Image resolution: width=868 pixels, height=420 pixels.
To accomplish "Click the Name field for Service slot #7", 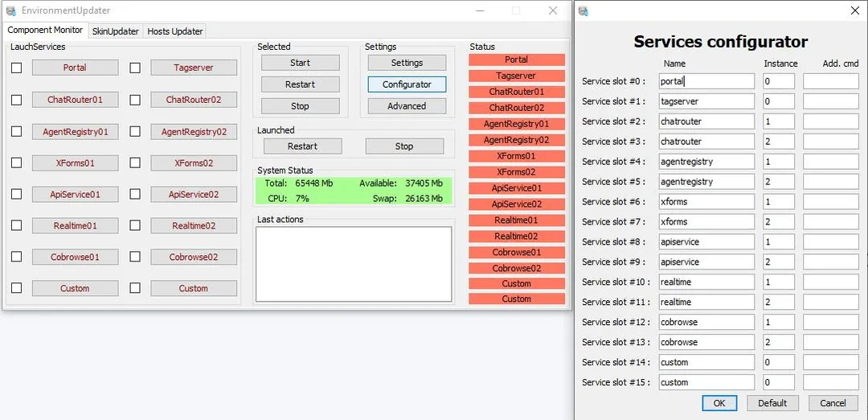I will [x=707, y=221].
